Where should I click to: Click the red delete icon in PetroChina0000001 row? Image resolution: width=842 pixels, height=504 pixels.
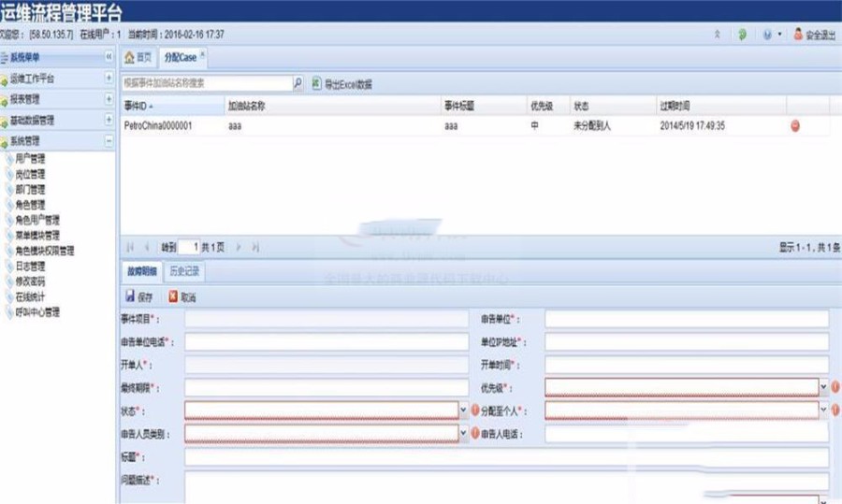[795, 125]
